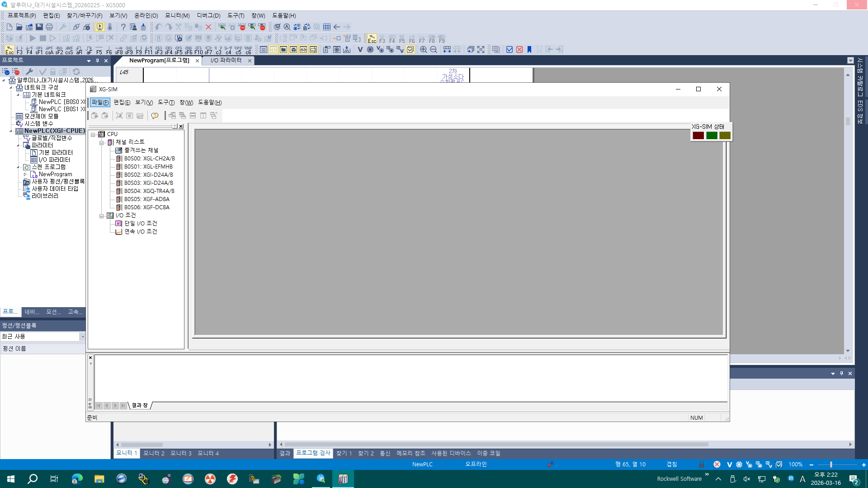868x488 pixels.
Task: Click the New Project icon in XG5000 toolbar
Action: [x=9, y=27]
